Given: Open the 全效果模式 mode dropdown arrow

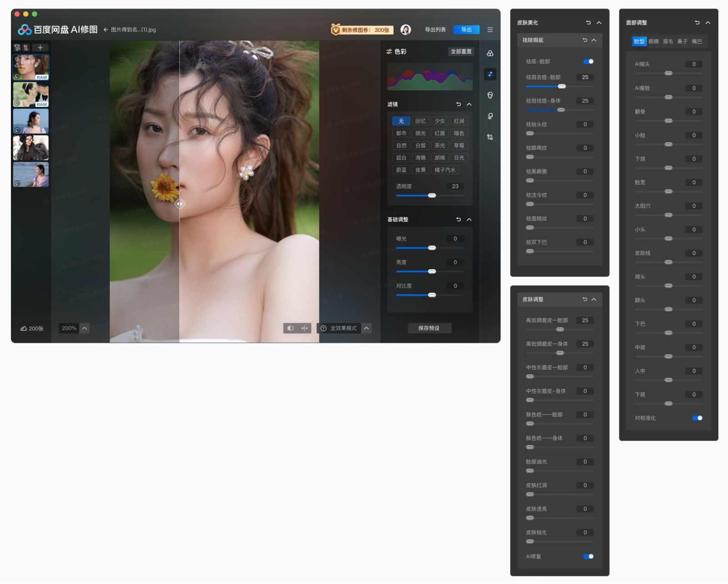Looking at the screenshot, I should (366, 328).
